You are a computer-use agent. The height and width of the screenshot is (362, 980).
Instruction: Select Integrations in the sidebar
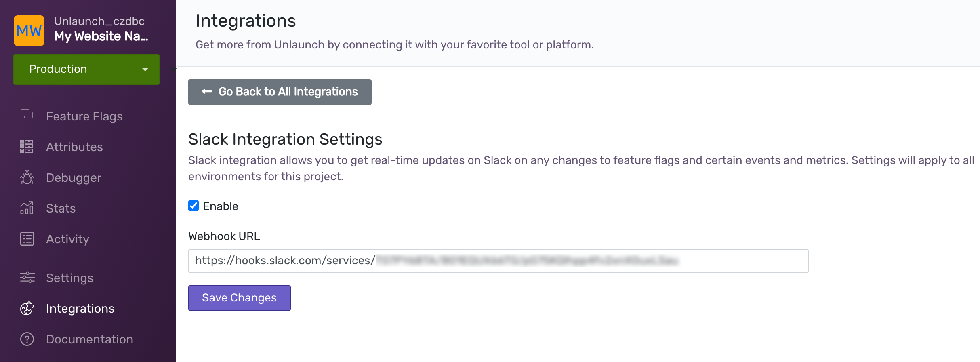[80, 309]
